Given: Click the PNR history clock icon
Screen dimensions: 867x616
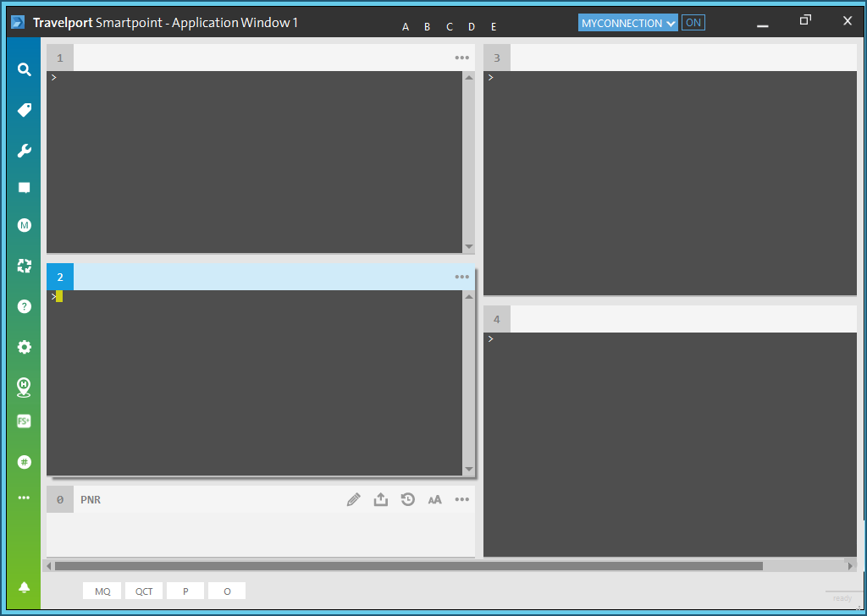Looking at the screenshot, I should 408,500.
